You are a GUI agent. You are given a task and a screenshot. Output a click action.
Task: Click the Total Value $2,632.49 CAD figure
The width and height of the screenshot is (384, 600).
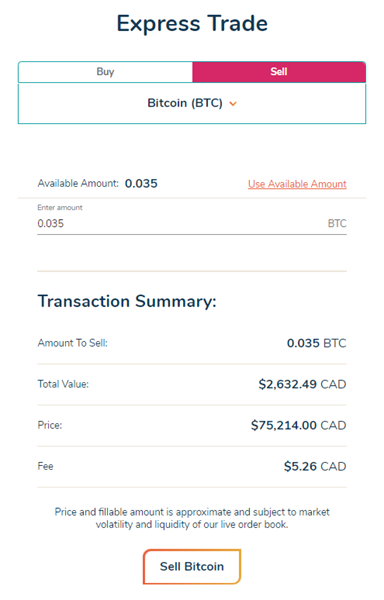[x=302, y=384]
